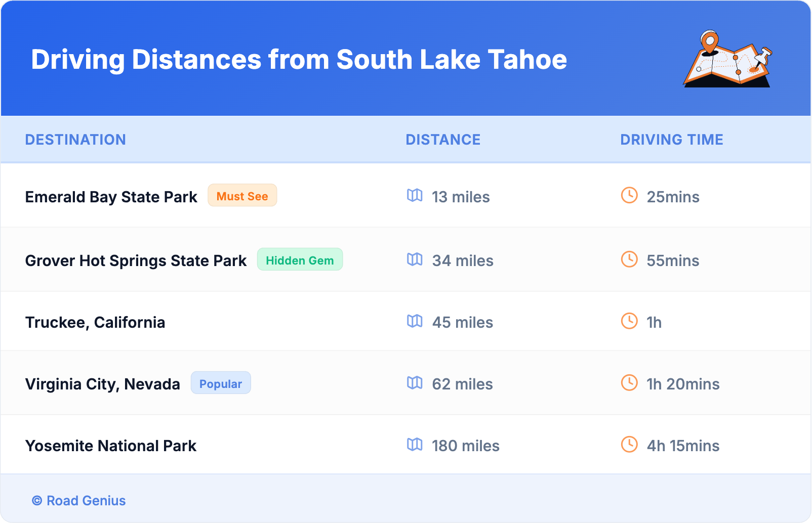Click map icon beside 34 miles
Viewport: 812px width, 523px height.
click(x=415, y=259)
